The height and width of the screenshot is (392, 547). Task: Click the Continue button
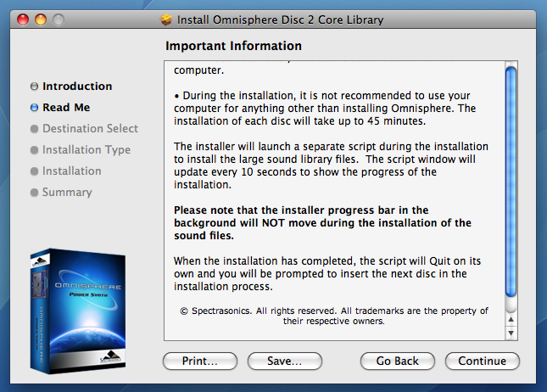482,361
